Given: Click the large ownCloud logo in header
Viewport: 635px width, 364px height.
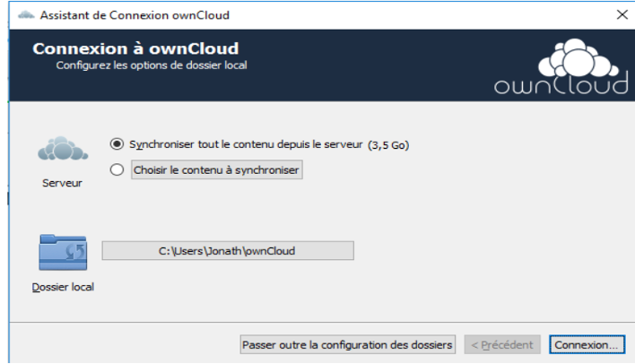Looking at the screenshot, I should click(x=561, y=66).
